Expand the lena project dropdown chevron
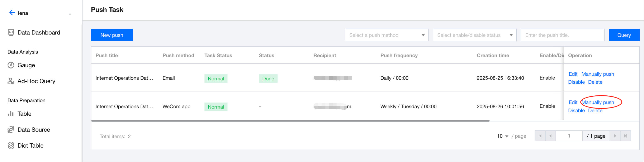This screenshot has width=644, height=162. tap(70, 14)
